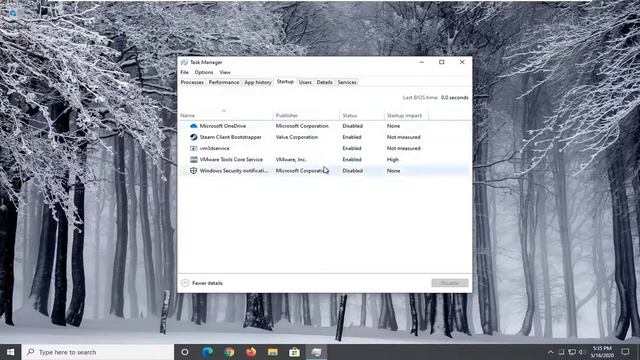
Task: Click the High startup impact value
Action: (x=393, y=160)
